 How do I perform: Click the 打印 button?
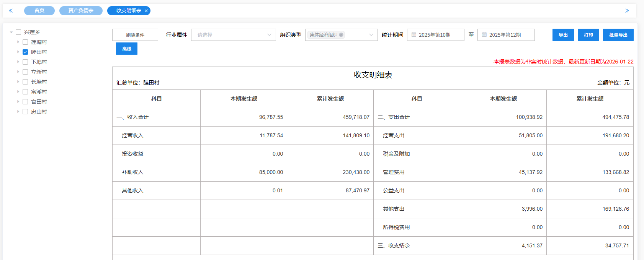coord(588,35)
